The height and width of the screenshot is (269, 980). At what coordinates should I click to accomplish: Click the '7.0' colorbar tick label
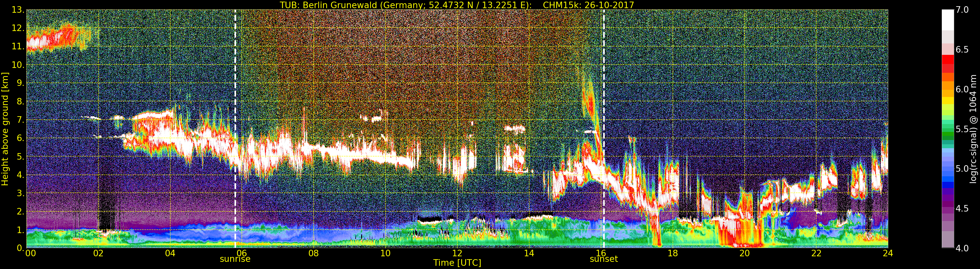pyautogui.click(x=962, y=10)
